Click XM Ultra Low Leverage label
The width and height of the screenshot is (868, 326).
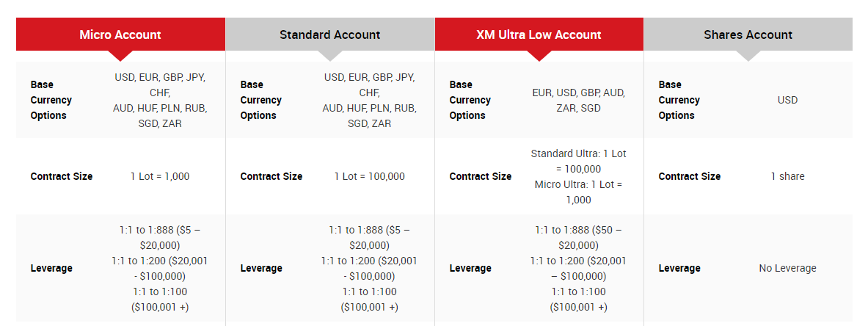(470, 268)
